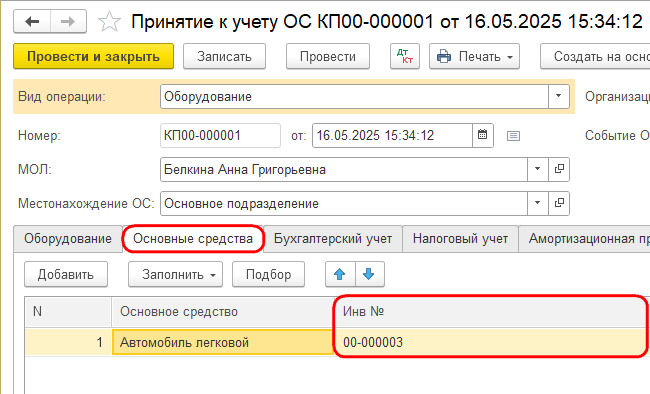
Task: Save document with Записать button
Action: 224,56
